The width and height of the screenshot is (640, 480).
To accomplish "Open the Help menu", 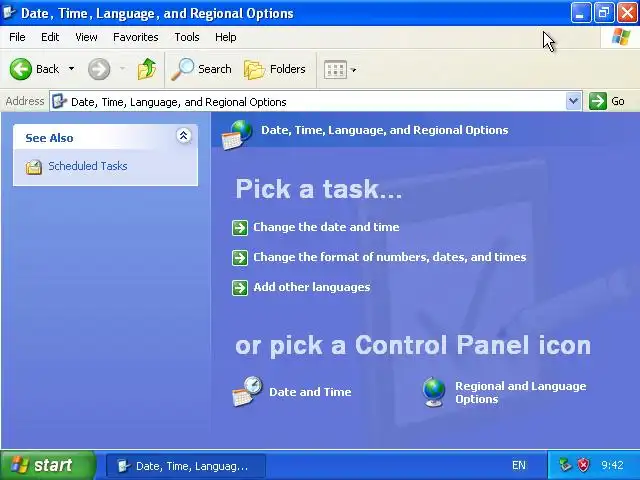I will 226,37.
